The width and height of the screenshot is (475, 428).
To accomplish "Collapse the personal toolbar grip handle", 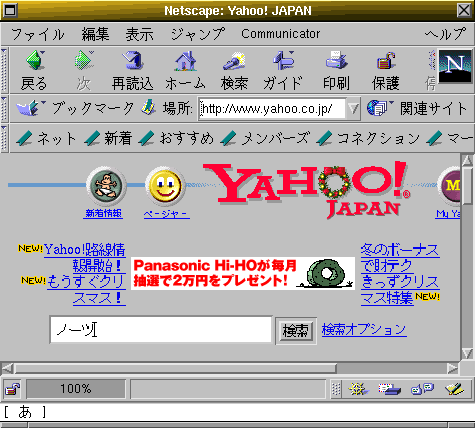I will pyautogui.click(x=4, y=138).
